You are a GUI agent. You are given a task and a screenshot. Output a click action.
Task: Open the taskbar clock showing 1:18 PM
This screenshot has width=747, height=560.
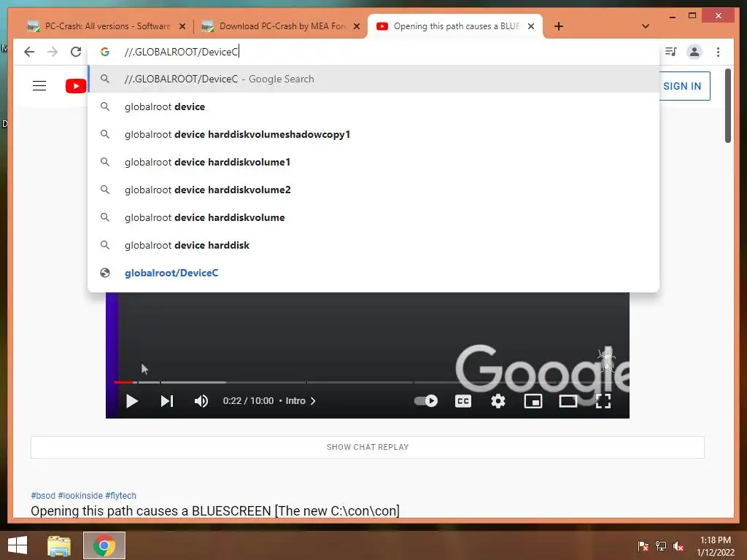tap(716, 546)
